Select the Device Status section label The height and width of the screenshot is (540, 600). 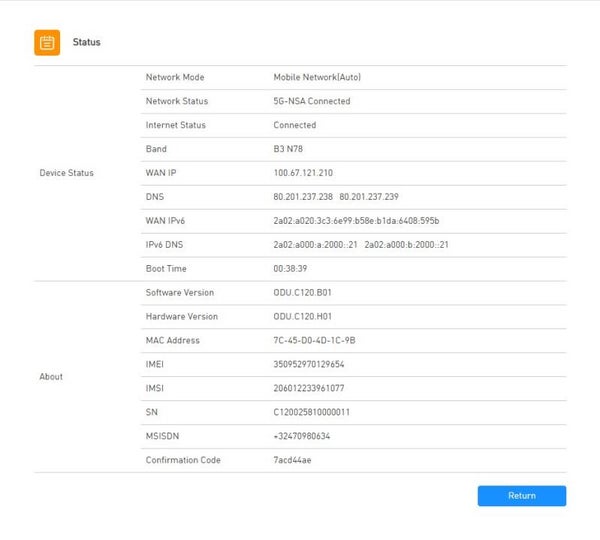point(66,173)
